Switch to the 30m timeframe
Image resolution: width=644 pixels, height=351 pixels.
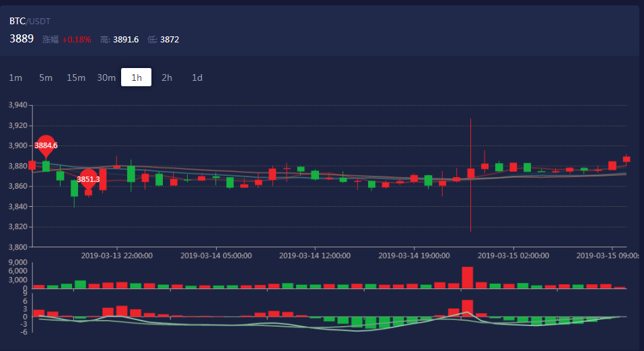click(106, 77)
